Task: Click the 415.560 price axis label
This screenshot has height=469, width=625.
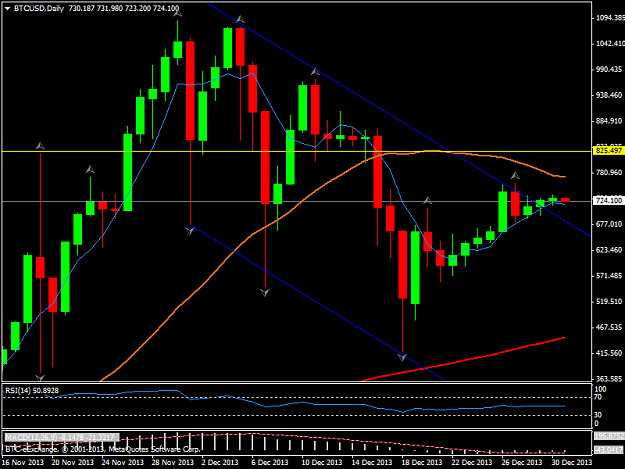Action: [609, 353]
